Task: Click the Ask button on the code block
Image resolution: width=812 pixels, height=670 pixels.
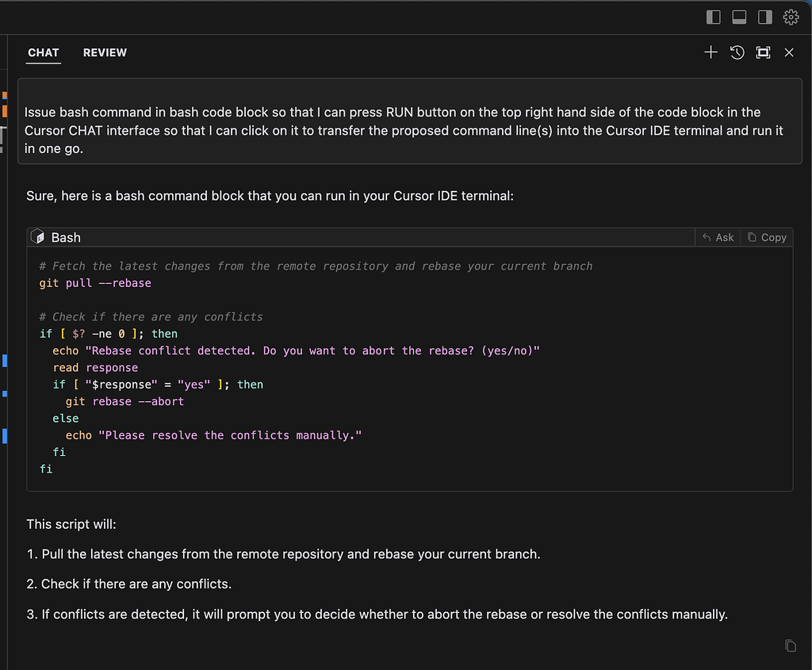Action: tap(717, 236)
